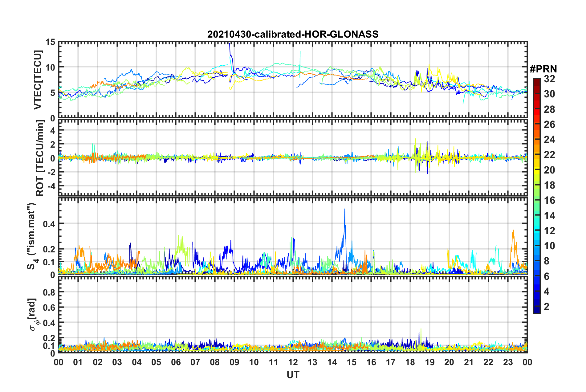Click UT axis tick label 05
Image resolution: width=586 pixels, height=392 pixels.
(156, 362)
